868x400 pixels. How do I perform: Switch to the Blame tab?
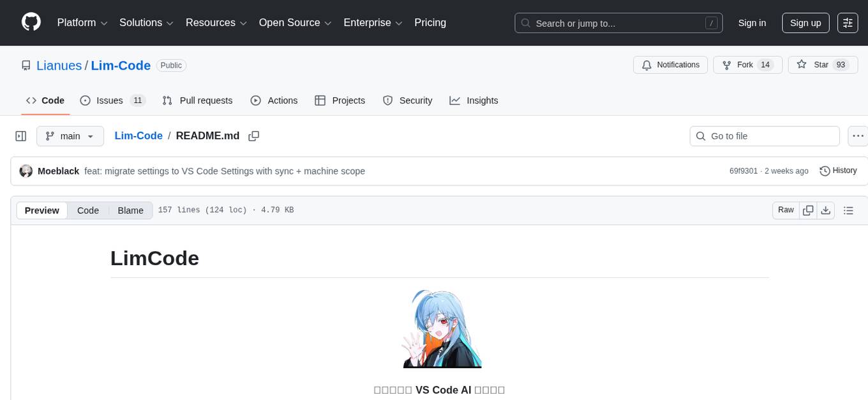130,210
